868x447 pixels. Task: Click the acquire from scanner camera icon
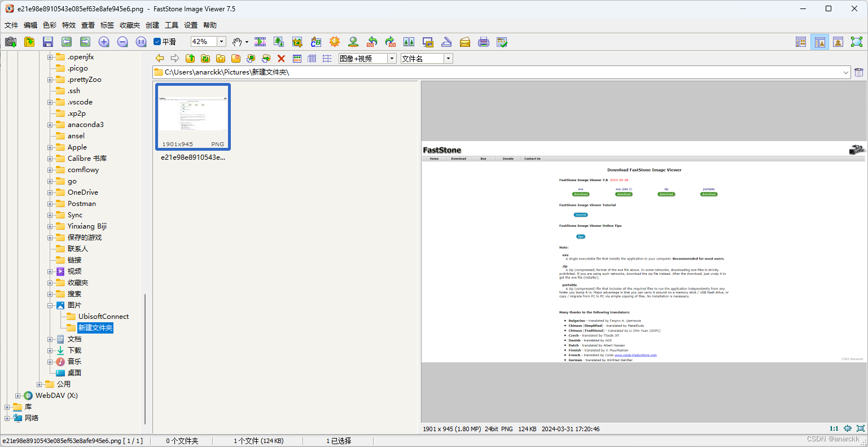11,42
